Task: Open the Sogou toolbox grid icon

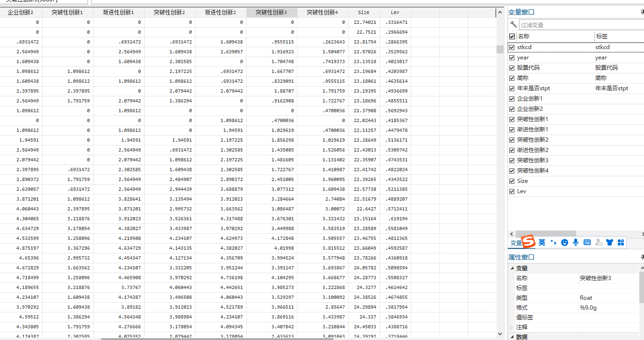Action: click(x=621, y=242)
